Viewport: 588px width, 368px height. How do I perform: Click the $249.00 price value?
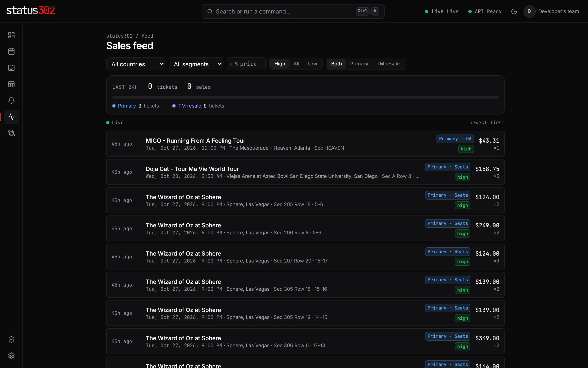tap(487, 225)
